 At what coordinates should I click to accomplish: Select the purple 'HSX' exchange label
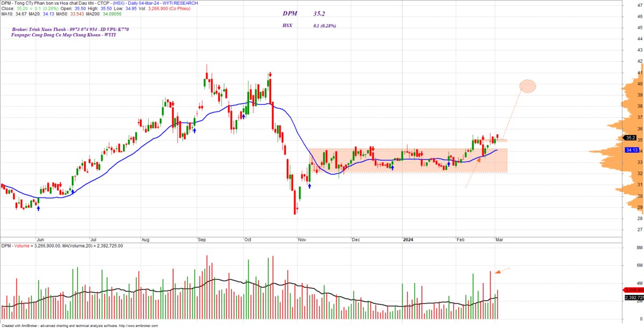pos(287,25)
